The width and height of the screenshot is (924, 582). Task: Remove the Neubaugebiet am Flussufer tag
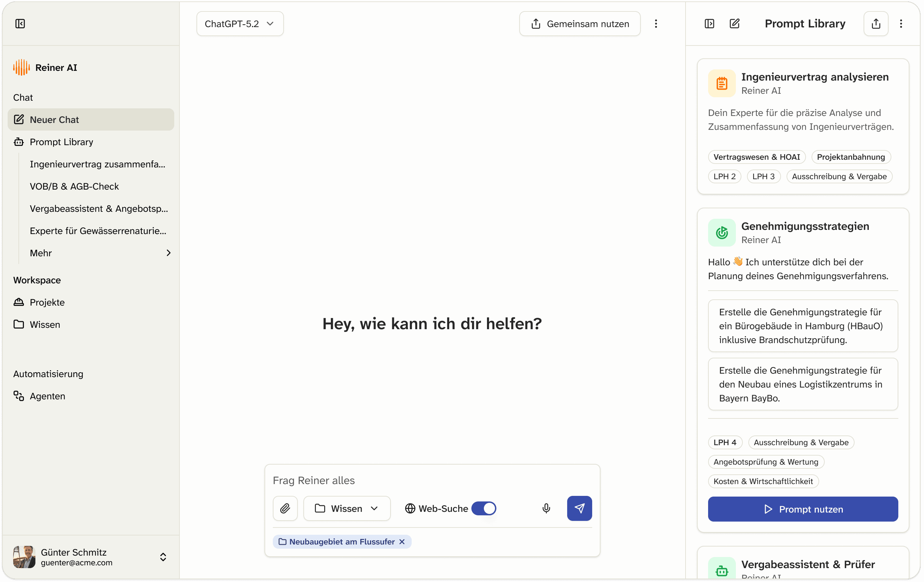[402, 542]
